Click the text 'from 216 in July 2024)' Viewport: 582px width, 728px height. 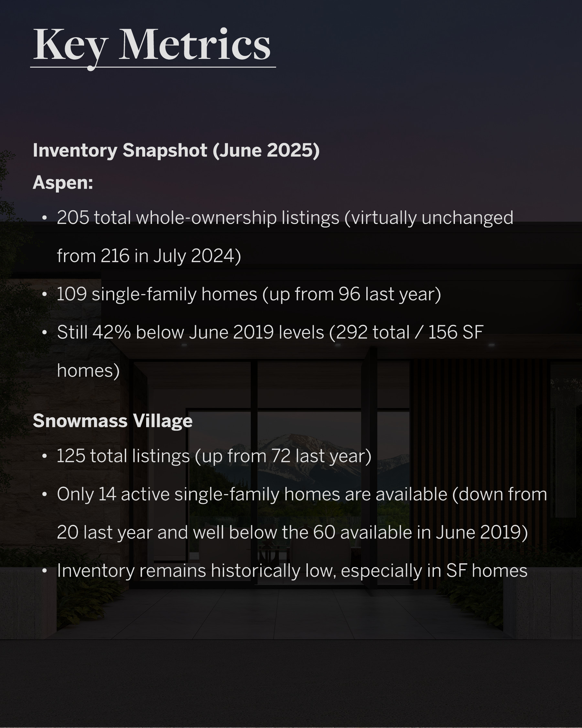[x=149, y=256]
